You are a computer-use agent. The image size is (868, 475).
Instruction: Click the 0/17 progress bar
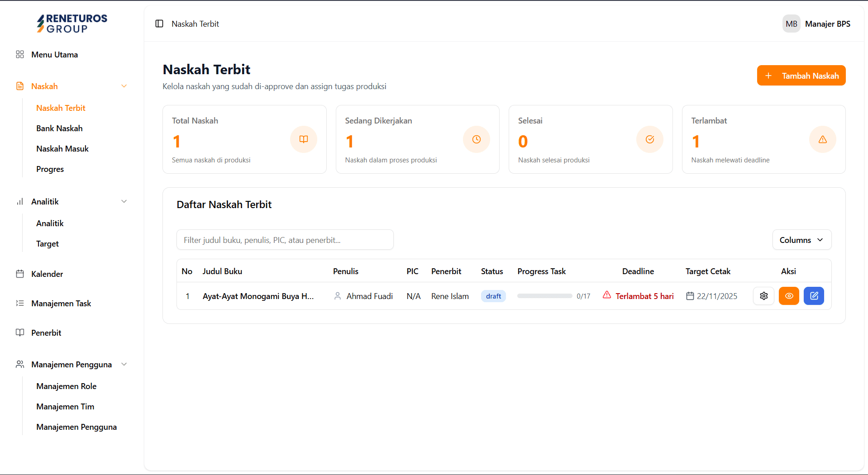pos(545,296)
